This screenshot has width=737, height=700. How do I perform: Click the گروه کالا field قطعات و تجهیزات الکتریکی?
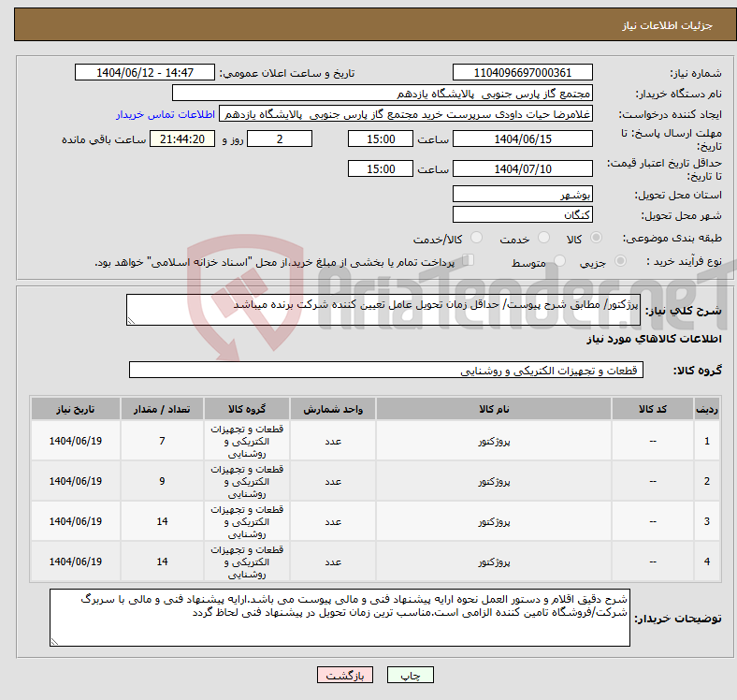point(386,370)
